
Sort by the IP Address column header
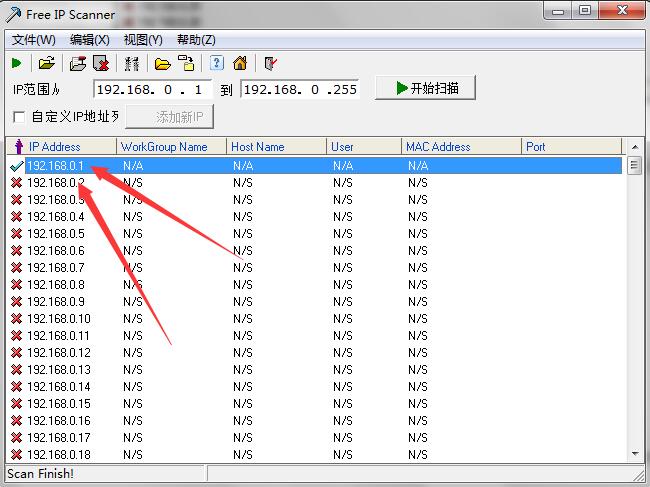tap(60, 147)
